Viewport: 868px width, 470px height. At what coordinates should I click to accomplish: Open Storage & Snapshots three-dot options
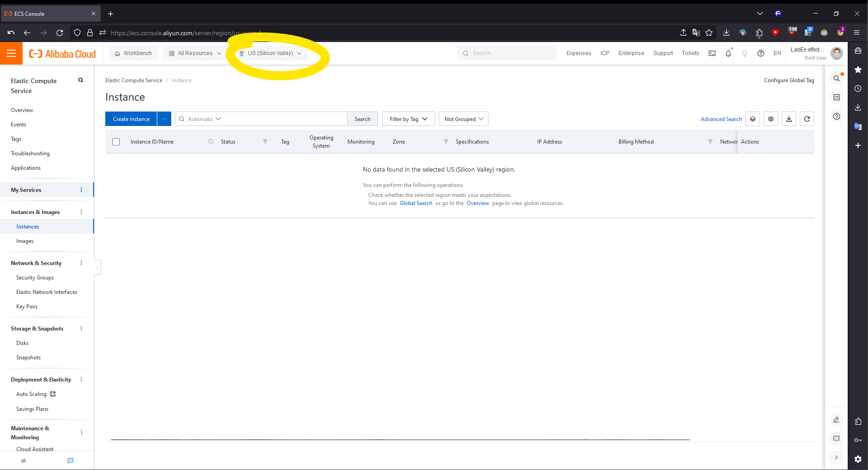click(x=81, y=329)
